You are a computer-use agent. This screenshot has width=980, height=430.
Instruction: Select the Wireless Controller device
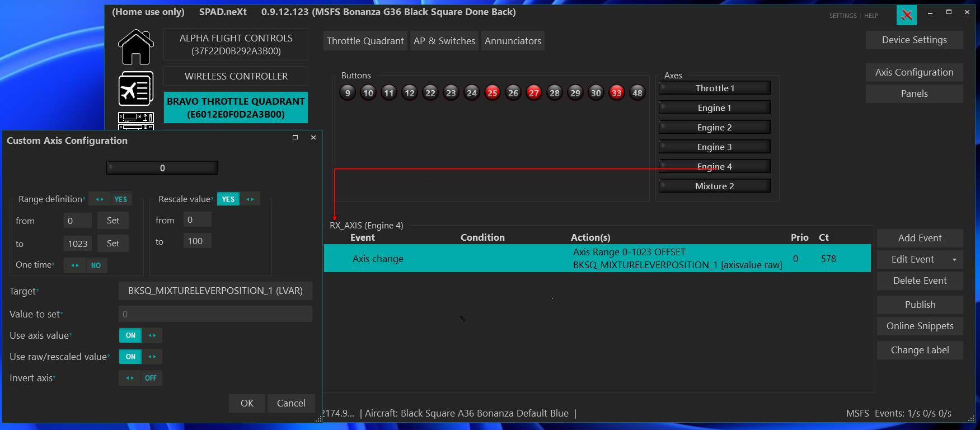pyautogui.click(x=236, y=76)
